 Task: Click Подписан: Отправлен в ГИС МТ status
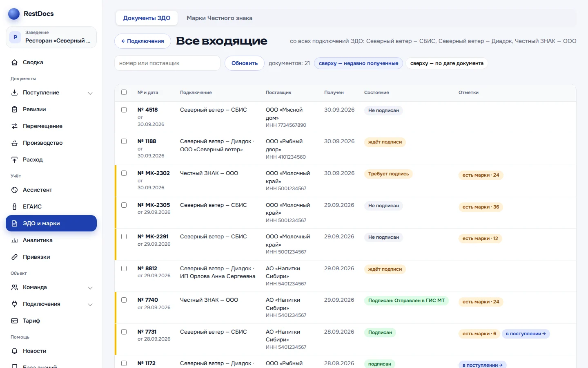tap(406, 301)
